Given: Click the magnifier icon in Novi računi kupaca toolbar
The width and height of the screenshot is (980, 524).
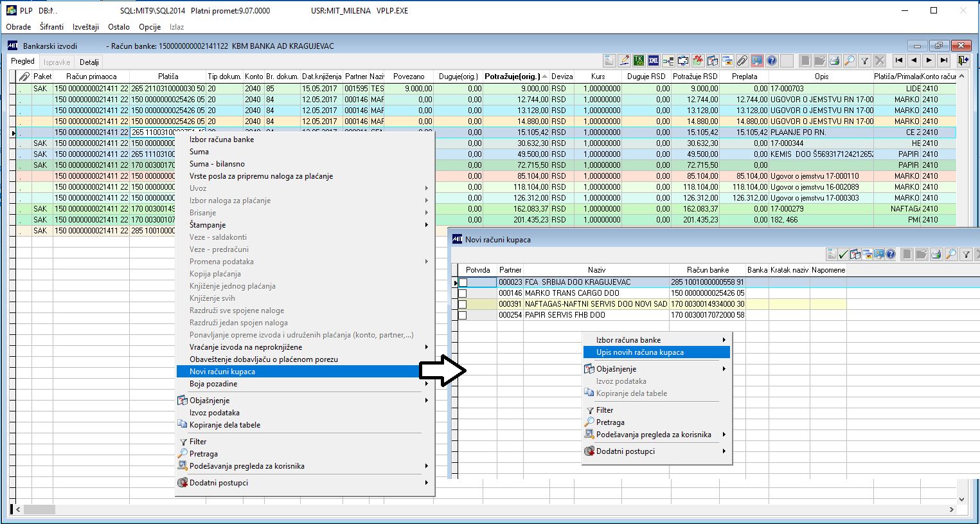Looking at the screenshot, I should click(x=950, y=255).
